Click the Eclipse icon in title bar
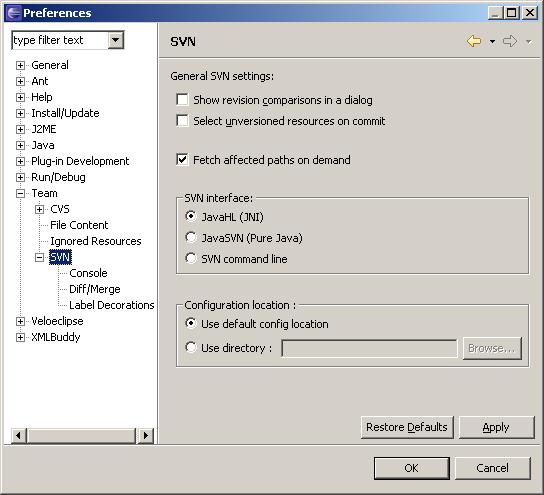544x495 pixels. point(14,13)
